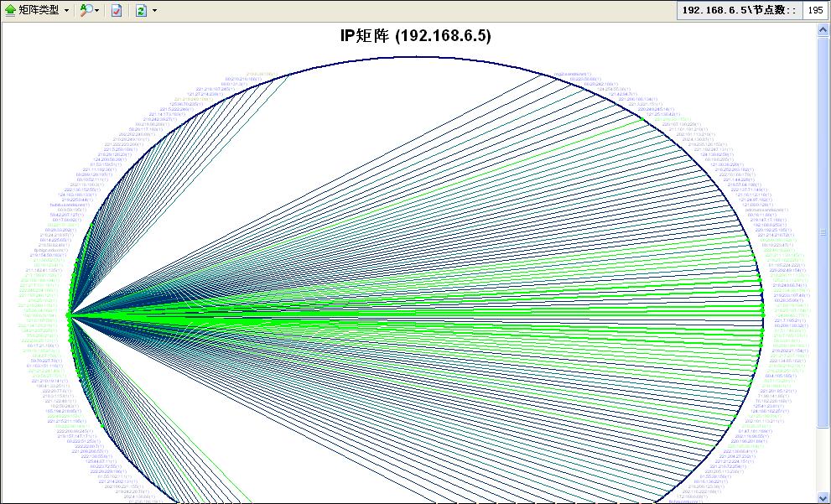This screenshot has width=831, height=504.
Task: Click the node count field showing 195
Action: (814, 10)
